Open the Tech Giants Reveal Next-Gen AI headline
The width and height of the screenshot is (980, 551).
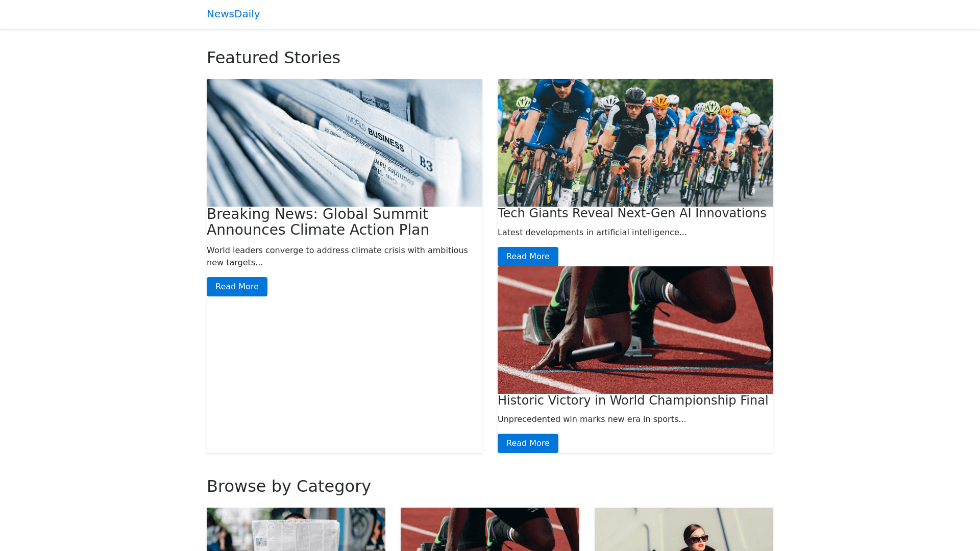click(x=632, y=213)
